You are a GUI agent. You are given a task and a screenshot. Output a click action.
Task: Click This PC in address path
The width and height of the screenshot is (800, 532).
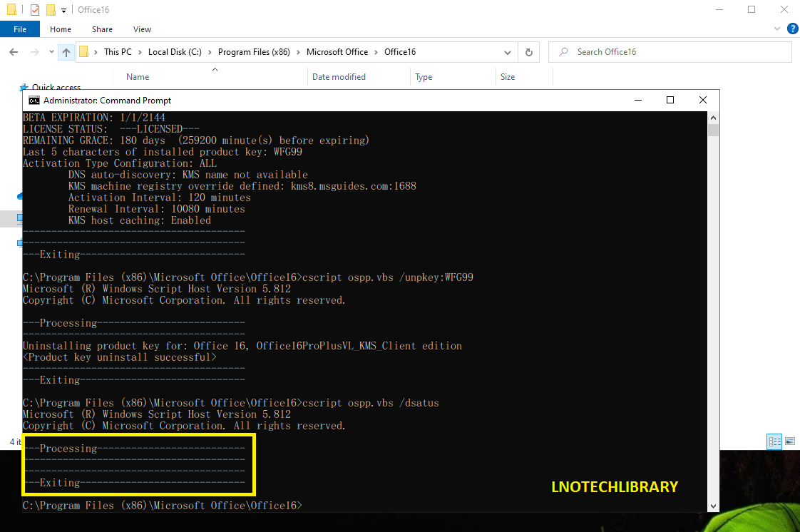pyautogui.click(x=118, y=51)
